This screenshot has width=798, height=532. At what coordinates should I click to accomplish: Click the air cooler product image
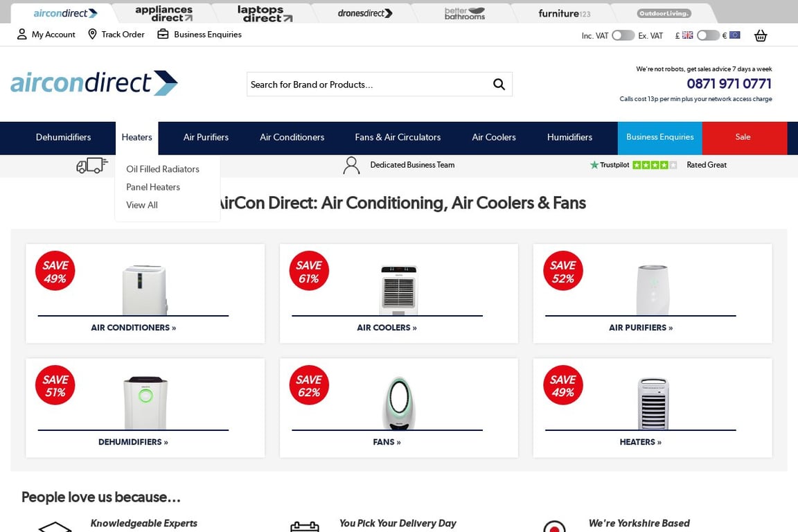(398, 290)
